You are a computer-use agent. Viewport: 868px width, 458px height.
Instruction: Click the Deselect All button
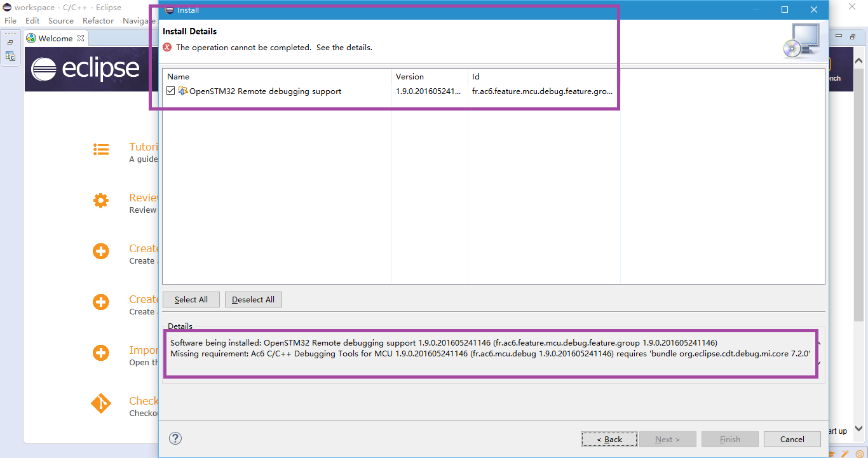(253, 300)
